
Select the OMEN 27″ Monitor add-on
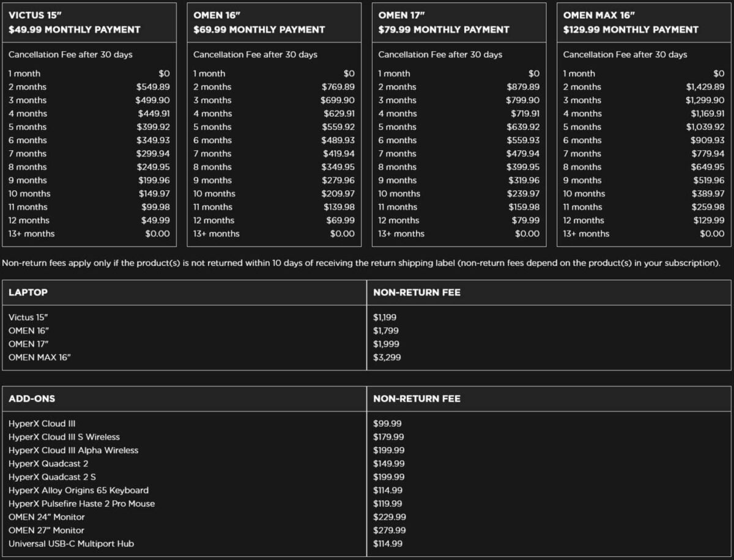46,531
